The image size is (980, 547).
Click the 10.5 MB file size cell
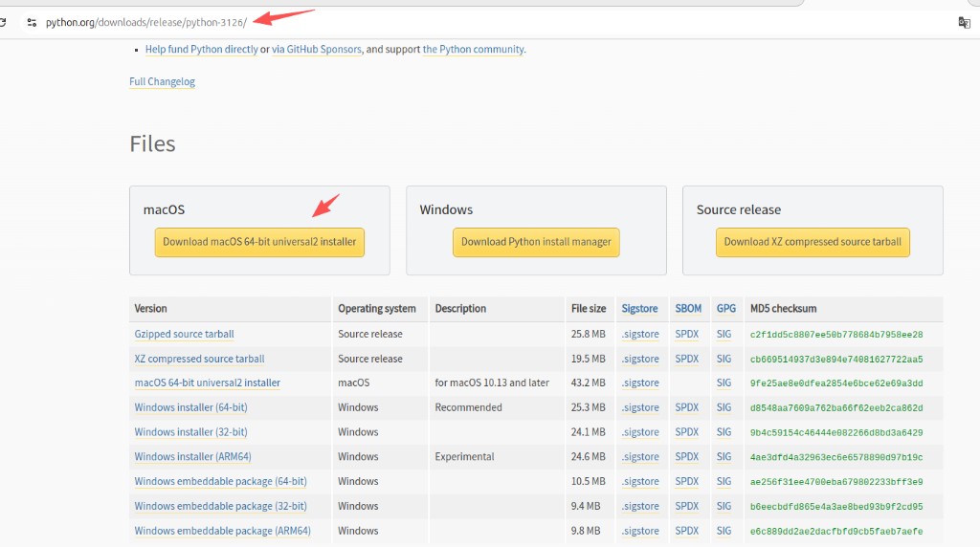pyautogui.click(x=589, y=481)
